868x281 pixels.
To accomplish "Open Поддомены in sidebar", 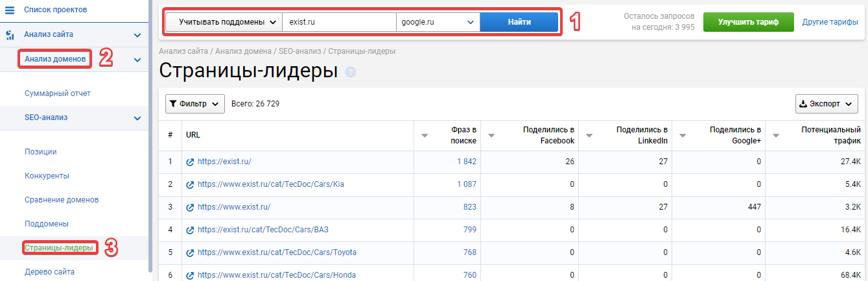I will (47, 224).
